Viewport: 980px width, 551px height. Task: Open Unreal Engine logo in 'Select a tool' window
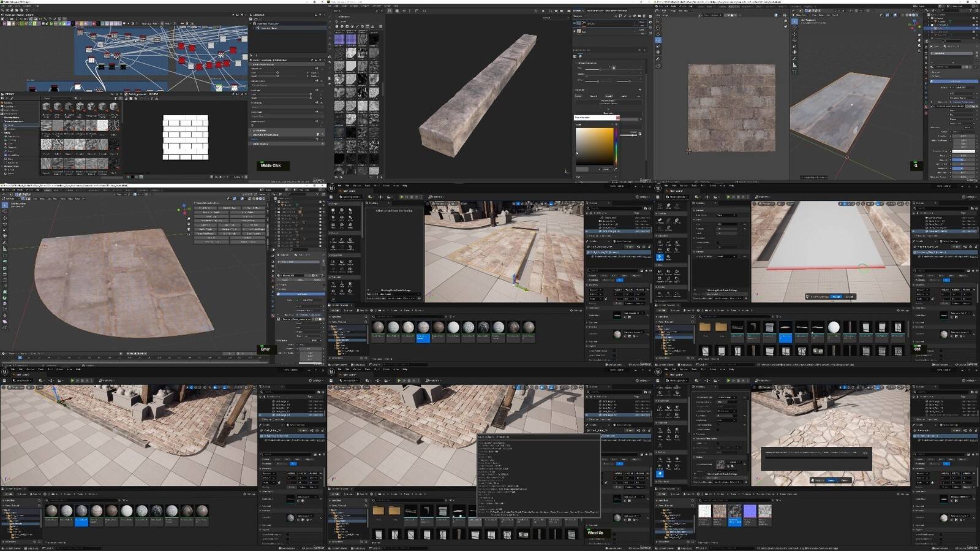331,188
